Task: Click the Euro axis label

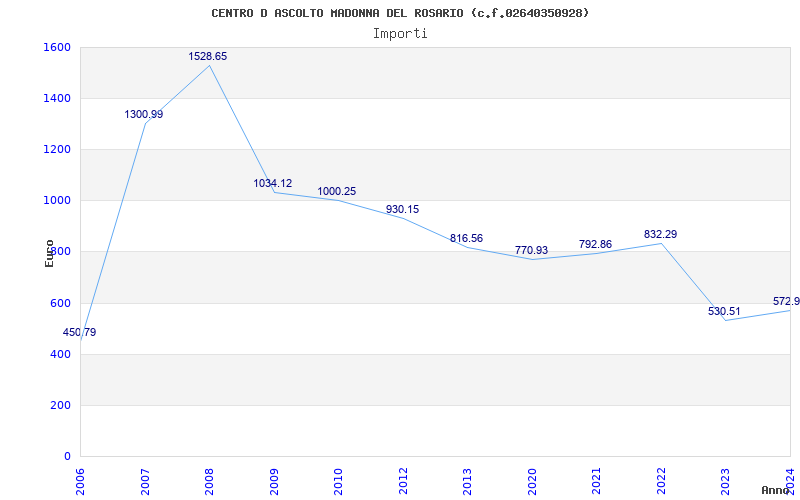Action: (49, 254)
